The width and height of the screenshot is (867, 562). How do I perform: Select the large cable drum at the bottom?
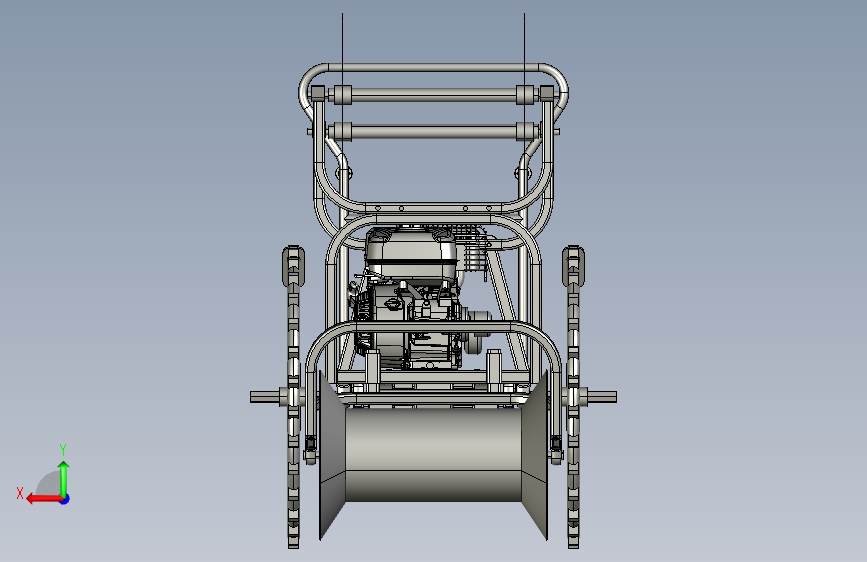434,455
